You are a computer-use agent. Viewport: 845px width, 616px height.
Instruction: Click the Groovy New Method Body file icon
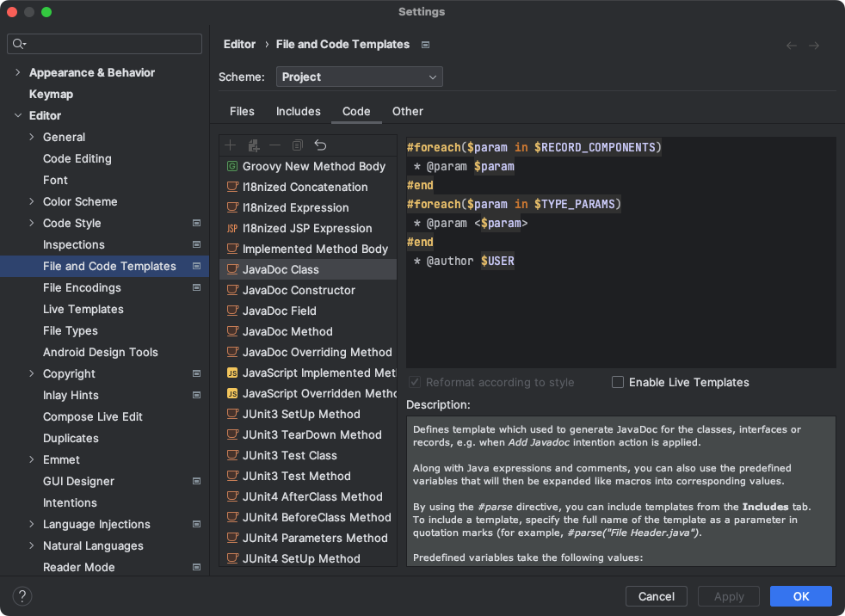232,166
